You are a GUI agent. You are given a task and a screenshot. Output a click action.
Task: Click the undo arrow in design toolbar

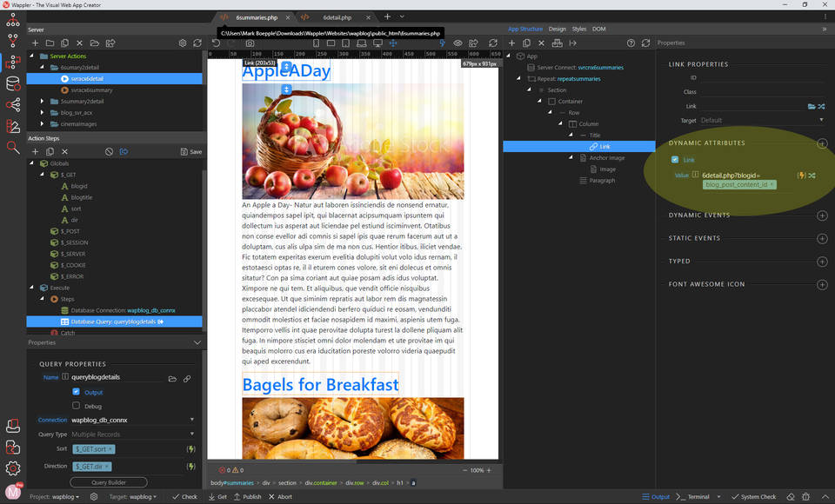click(x=217, y=43)
